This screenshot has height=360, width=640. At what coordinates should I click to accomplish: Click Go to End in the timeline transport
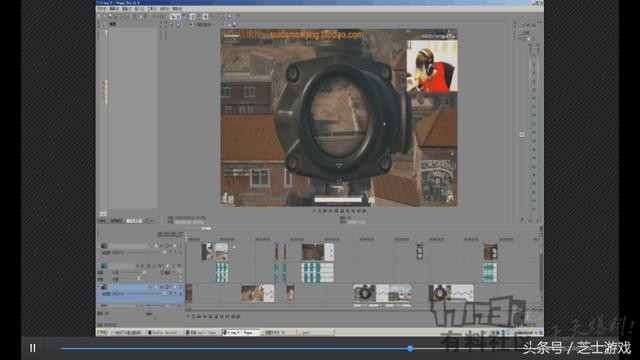point(227,316)
